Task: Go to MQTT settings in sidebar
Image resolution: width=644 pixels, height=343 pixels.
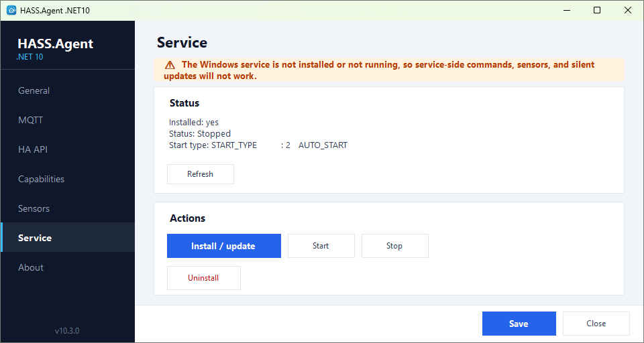Action: tap(67, 120)
